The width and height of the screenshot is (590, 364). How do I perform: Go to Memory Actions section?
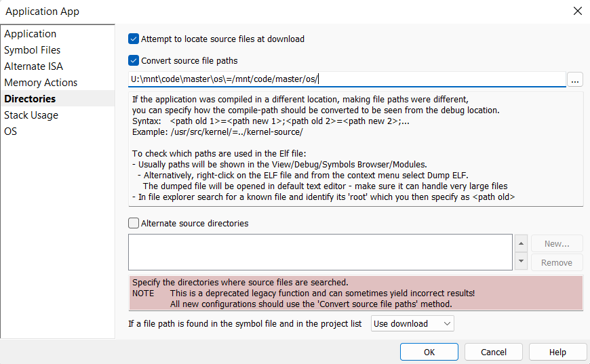click(41, 83)
